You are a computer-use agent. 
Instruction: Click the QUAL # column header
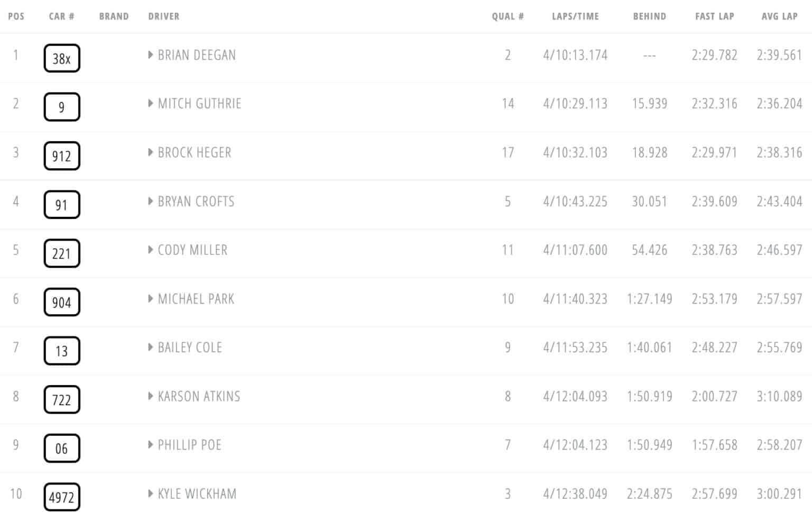(508, 16)
